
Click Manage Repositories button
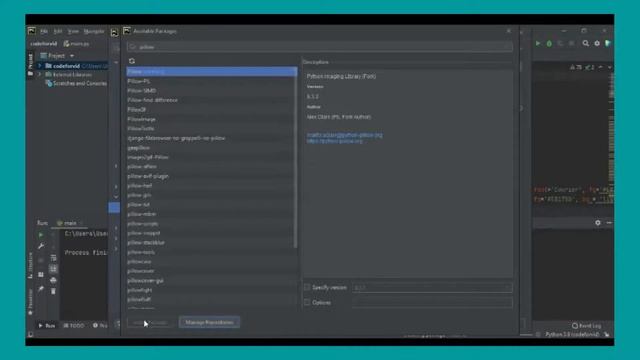pos(209,322)
